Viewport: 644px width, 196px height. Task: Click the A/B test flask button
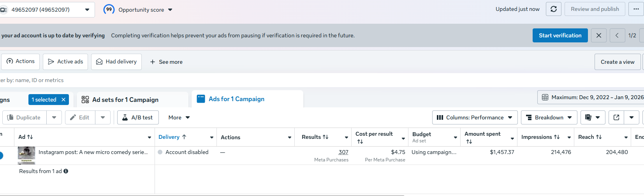(138, 117)
